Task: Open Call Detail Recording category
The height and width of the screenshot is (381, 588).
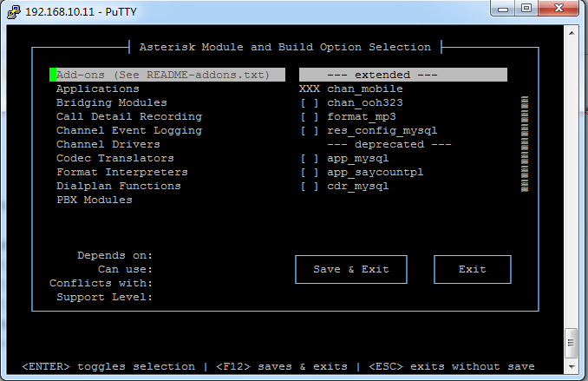Action: tap(128, 116)
